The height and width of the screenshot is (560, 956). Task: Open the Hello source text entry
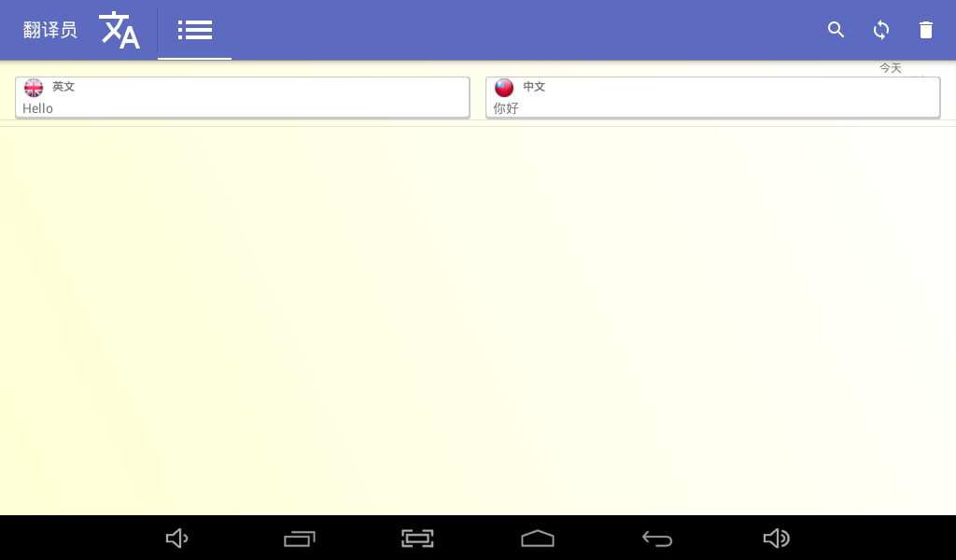242,97
